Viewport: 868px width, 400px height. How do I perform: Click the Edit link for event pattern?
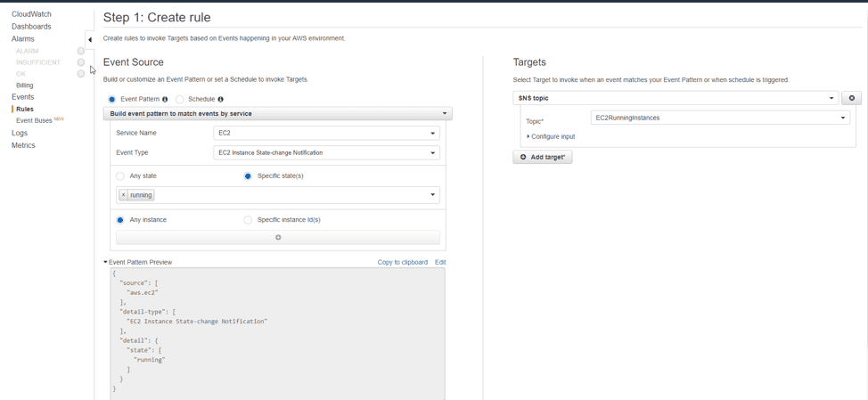pos(440,262)
